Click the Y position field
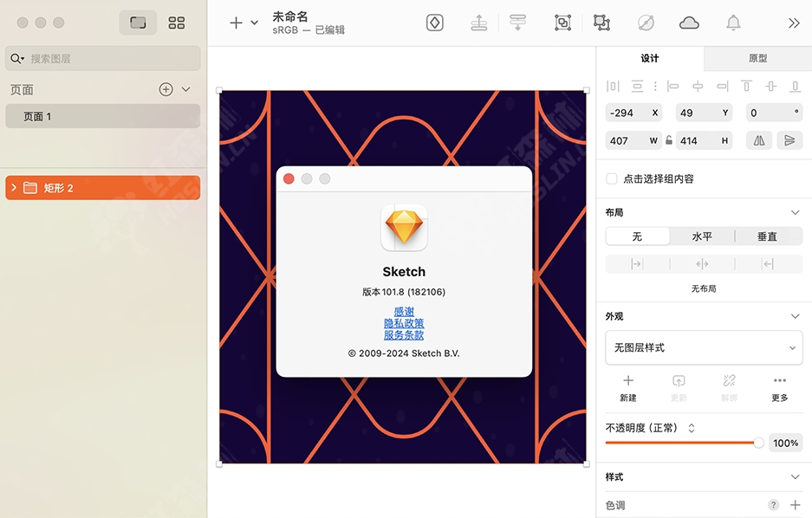812x518 pixels. pyautogui.click(x=704, y=113)
